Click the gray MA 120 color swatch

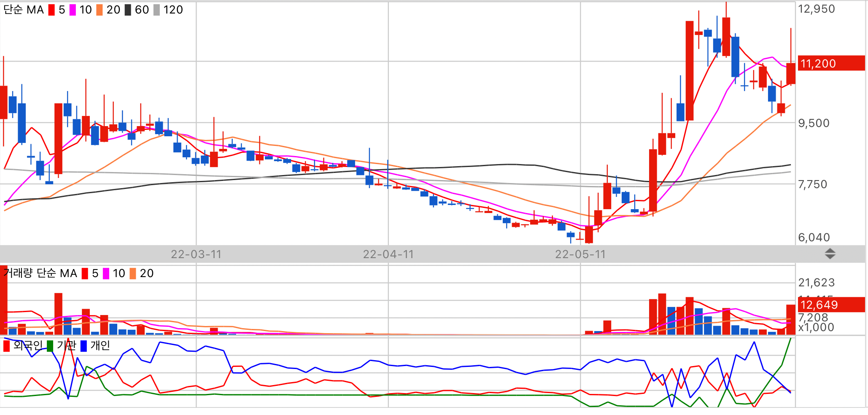pos(156,10)
